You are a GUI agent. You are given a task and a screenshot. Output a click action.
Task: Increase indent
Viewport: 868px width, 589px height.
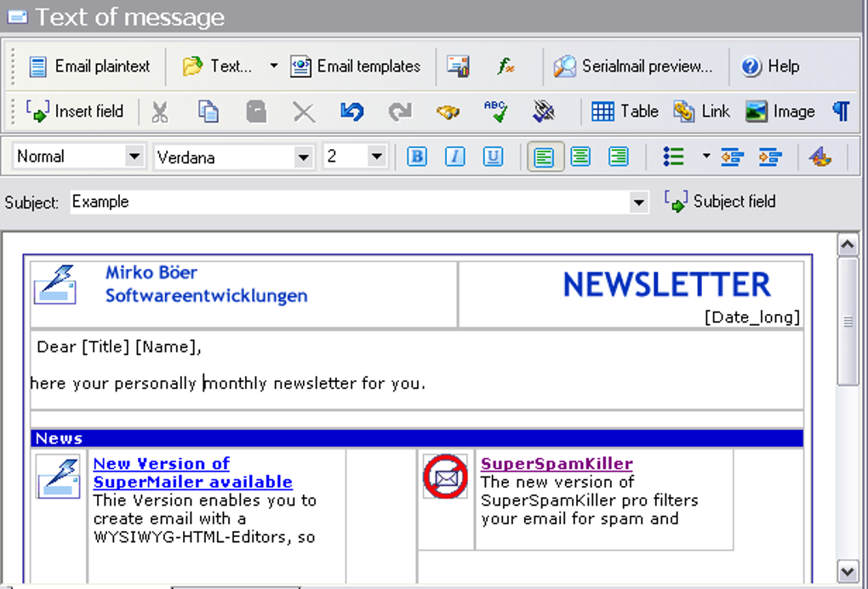(770, 157)
